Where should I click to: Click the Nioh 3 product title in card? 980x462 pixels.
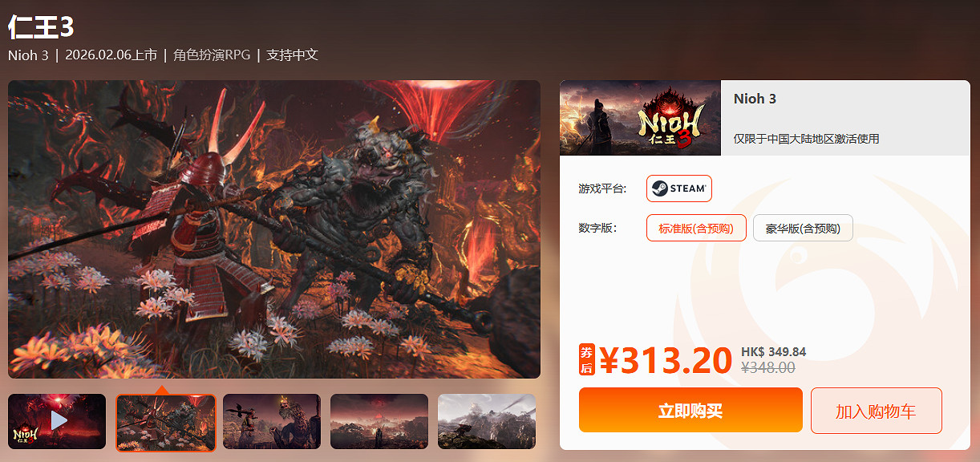tap(755, 99)
